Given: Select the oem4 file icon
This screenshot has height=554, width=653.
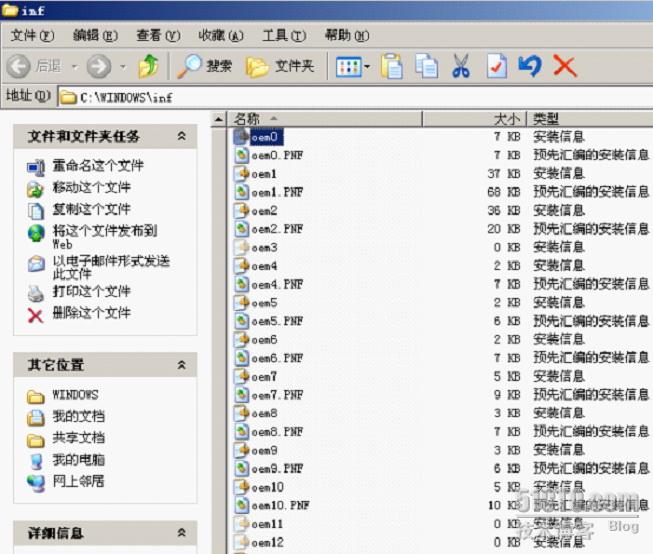Looking at the screenshot, I should coord(242,266).
